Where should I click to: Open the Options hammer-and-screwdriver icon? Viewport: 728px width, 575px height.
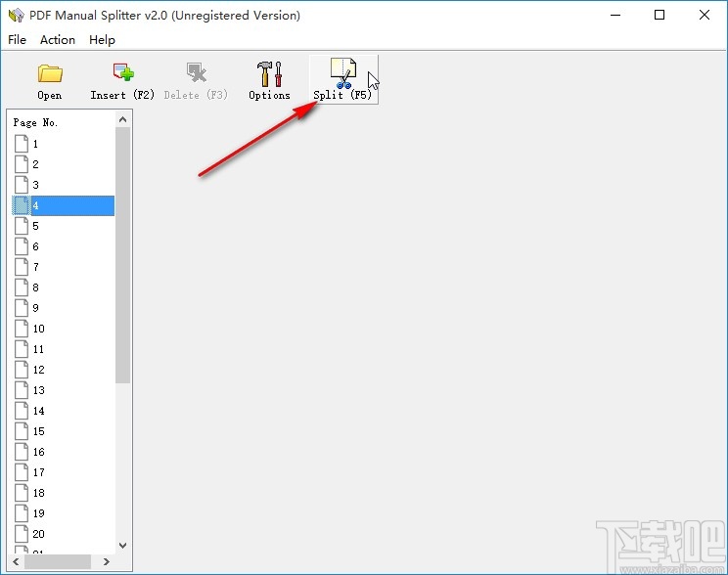(269, 73)
